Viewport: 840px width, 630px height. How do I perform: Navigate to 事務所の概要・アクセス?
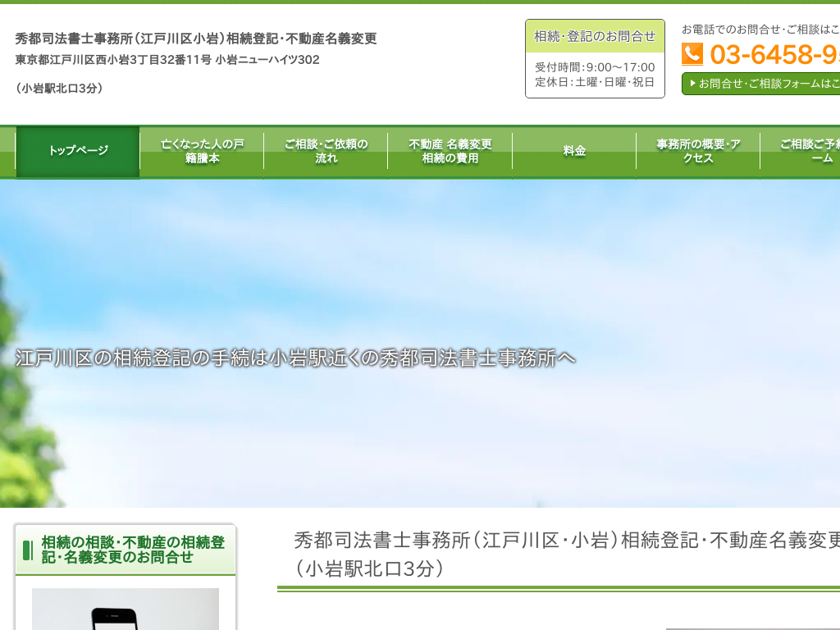[698, 151]
